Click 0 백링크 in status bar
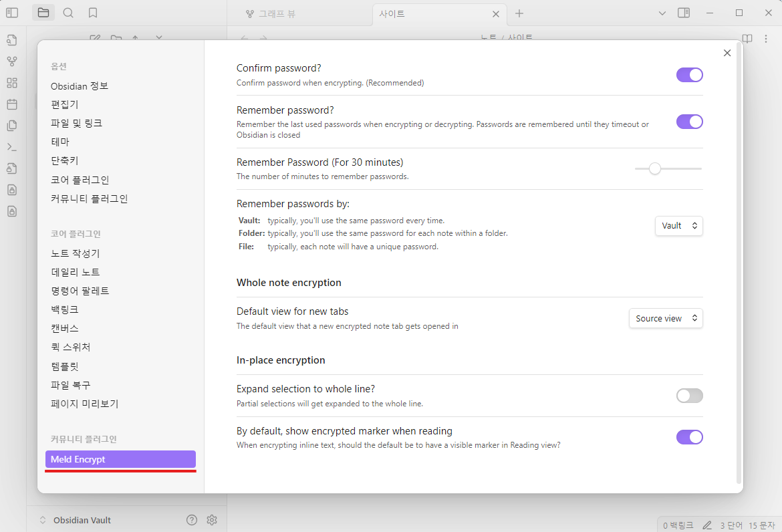Screen dimensions: 782x532 coord(678,525)
